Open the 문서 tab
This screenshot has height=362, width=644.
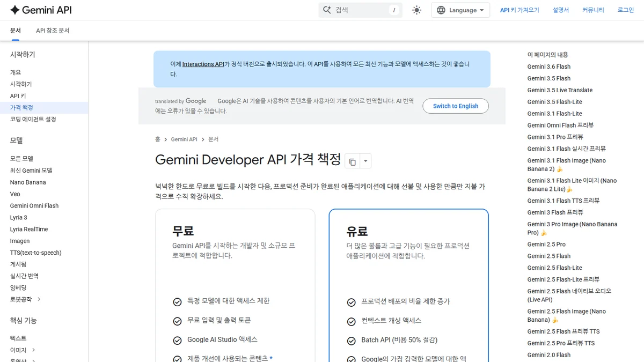[16, 31]
